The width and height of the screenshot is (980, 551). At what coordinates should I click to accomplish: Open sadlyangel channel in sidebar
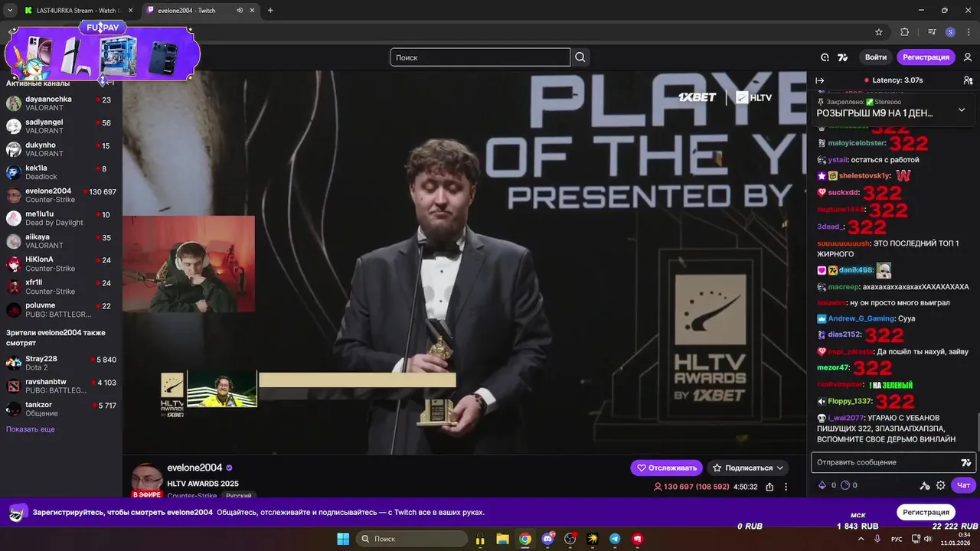point(61,126)
